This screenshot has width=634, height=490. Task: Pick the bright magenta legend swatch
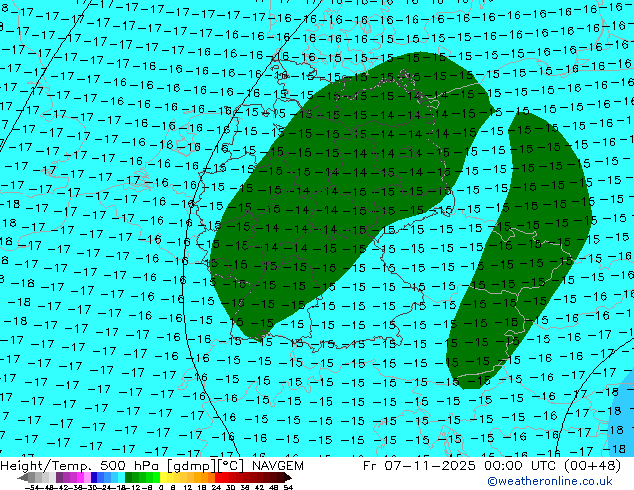tap(80, 477)
